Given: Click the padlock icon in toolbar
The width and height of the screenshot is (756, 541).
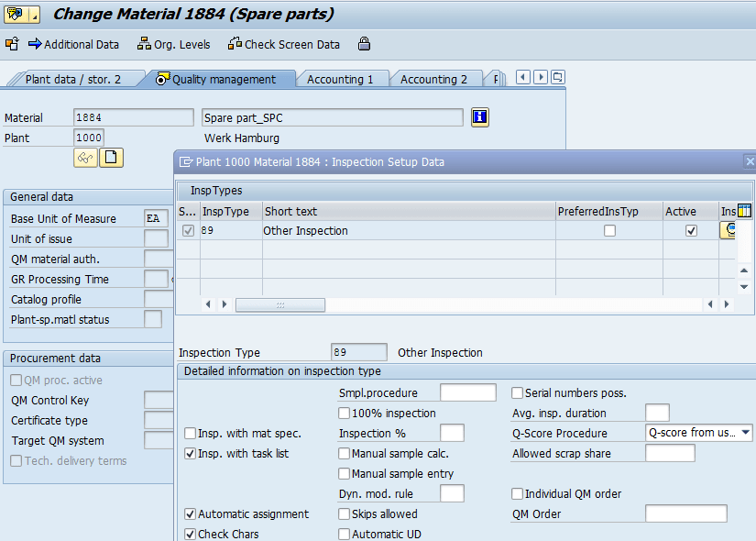Looking at the screenshot, I should [x=364, y=44].
